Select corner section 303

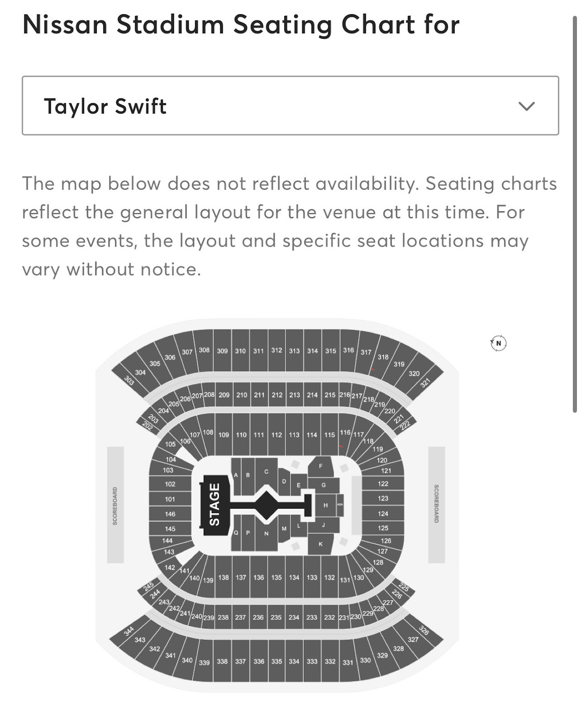pyautogui.click(x=129, y=381)
